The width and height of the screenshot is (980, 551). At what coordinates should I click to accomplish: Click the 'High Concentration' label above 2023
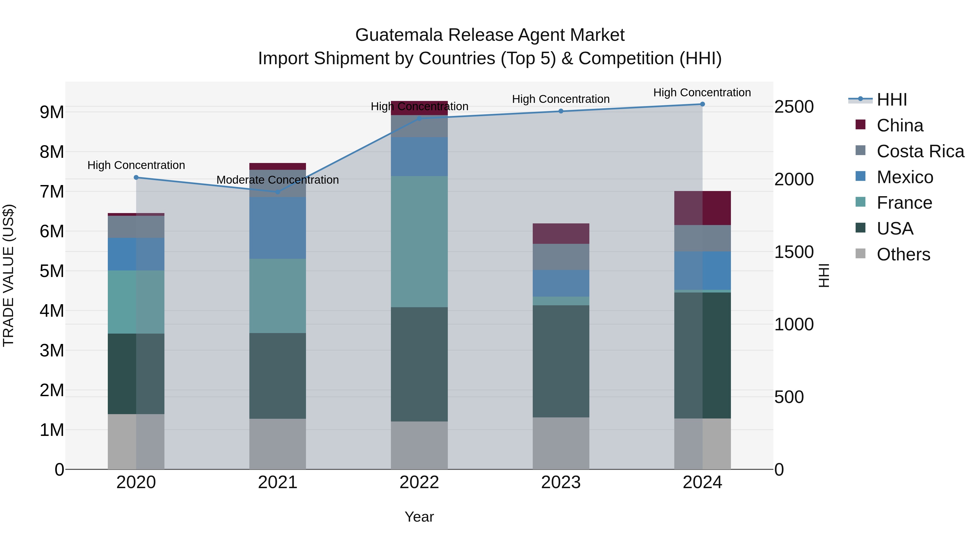(x=561, y=99)
